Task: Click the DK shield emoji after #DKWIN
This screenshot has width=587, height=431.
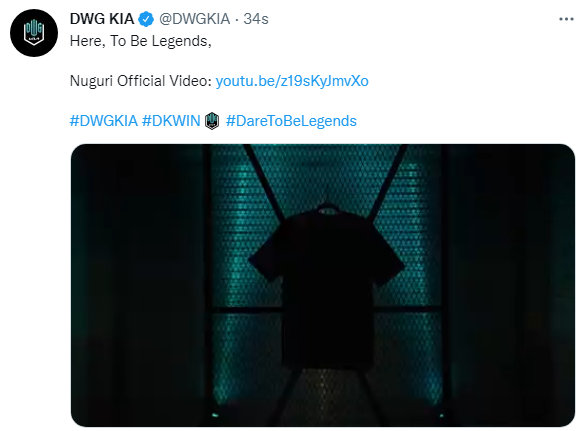Action: 212,121
